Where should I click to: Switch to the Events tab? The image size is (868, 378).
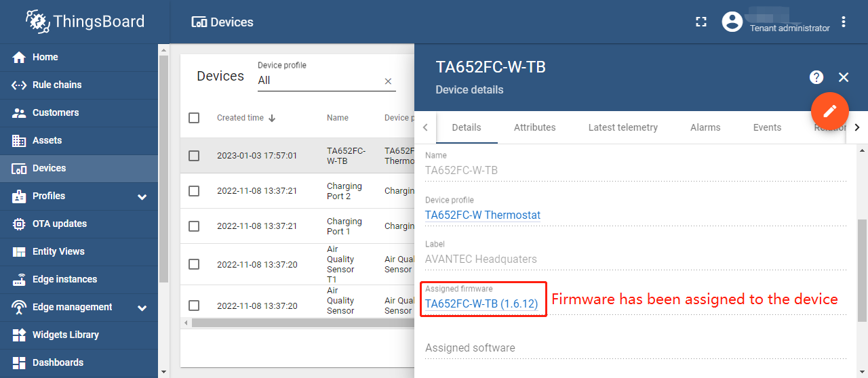pyautogui.click(x=767, y=127)
